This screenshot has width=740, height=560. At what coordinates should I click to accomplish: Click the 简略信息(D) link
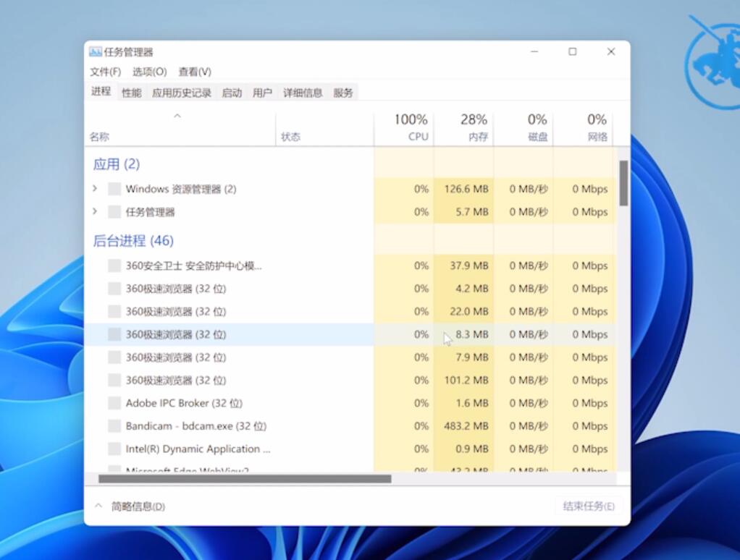tap(138, 506)
